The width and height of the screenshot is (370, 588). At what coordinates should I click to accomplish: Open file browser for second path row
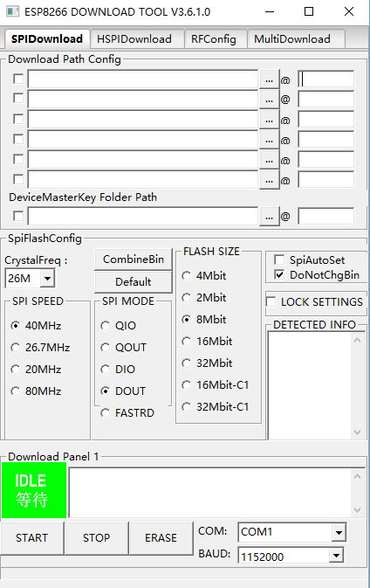pos(269,100)
